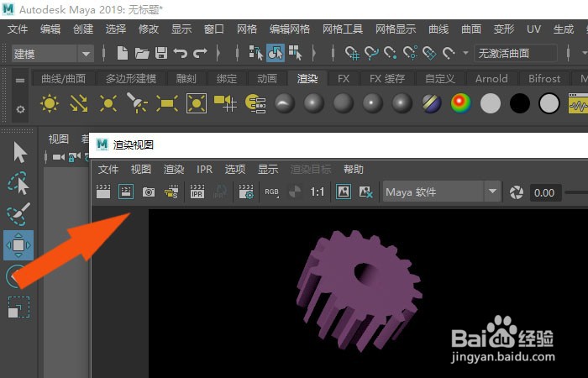The height and width of the screenshot is (378, 588).
Task: Select by hierarchy mode icon
Action: [256, 53]
